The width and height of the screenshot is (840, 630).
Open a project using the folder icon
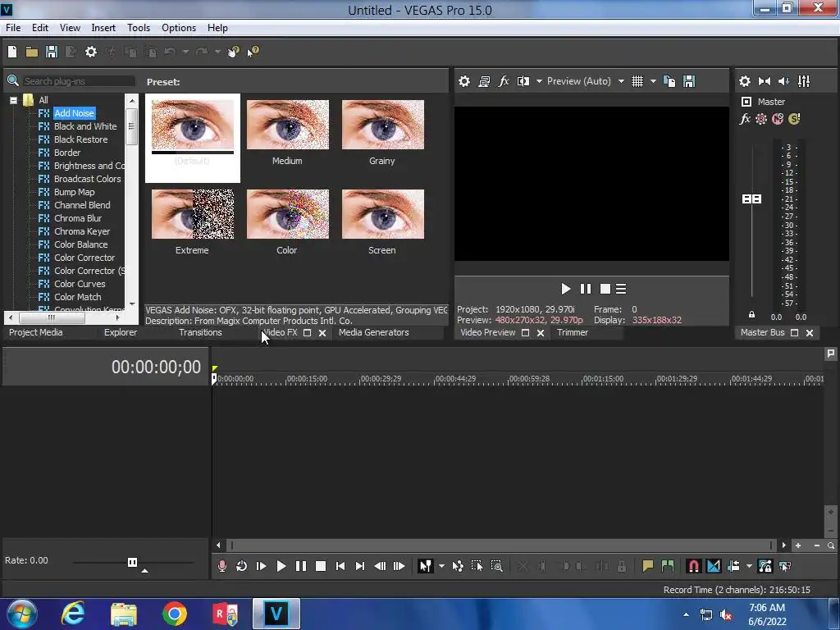32,52
